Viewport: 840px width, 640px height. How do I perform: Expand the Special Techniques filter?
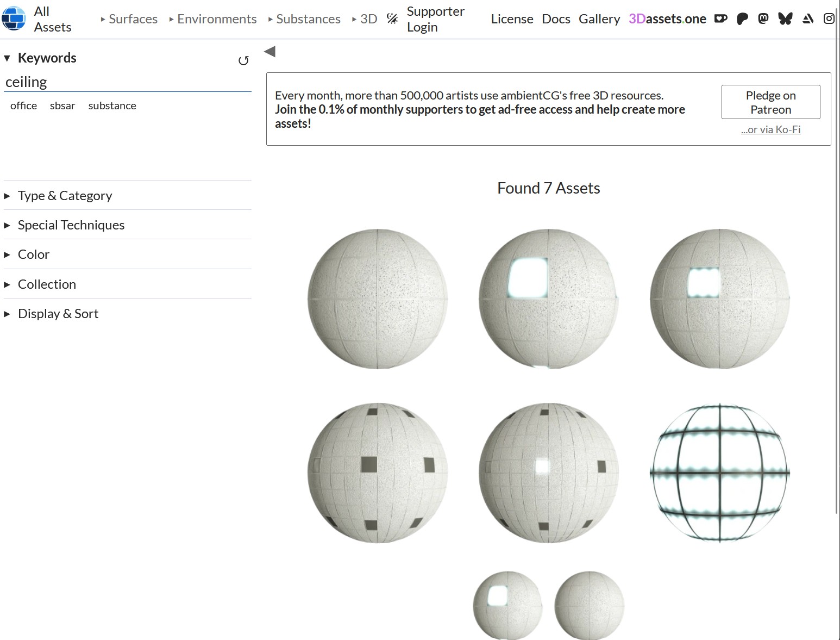[71, 225]
